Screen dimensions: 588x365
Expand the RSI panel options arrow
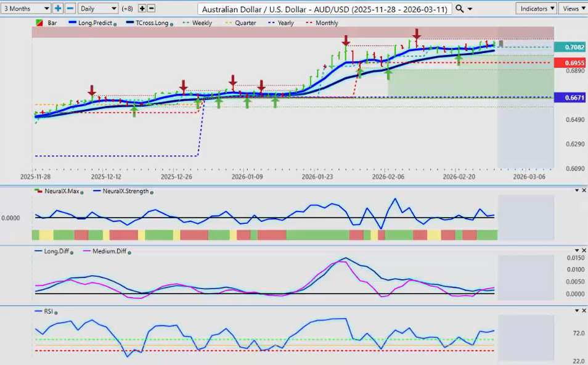tap(576, 311)
